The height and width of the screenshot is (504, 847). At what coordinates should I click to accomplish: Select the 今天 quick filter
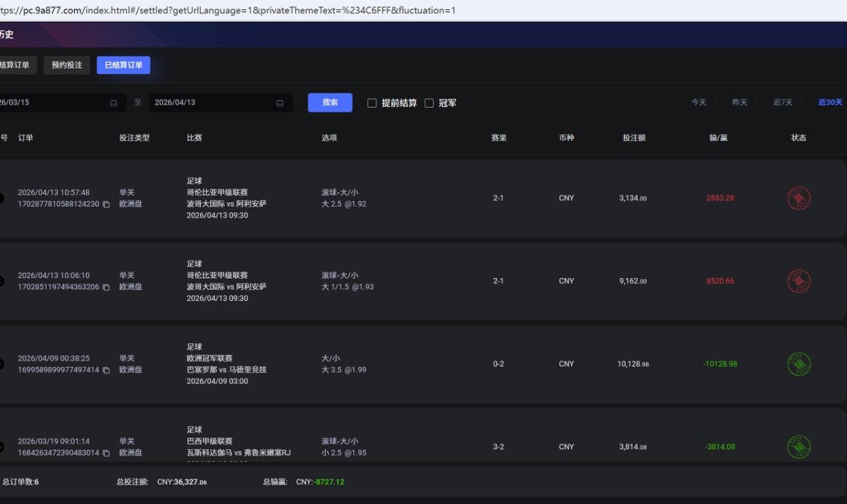tap(698, 102)
